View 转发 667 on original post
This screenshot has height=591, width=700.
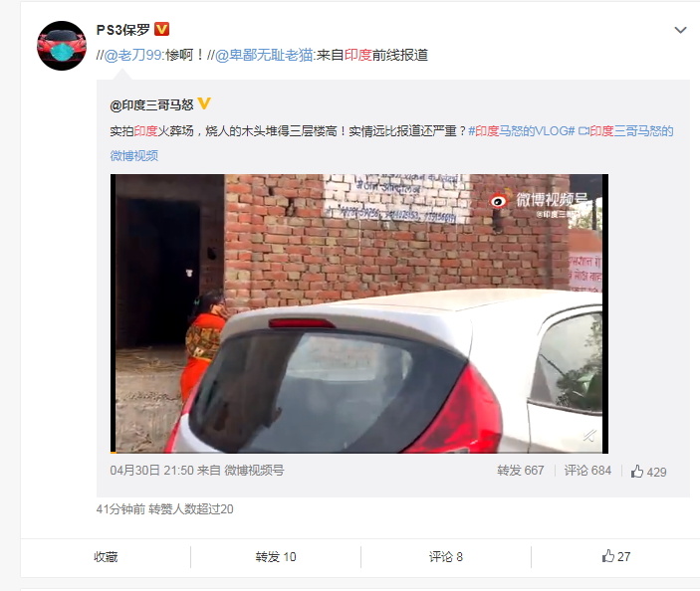click(x=521, y=471)
